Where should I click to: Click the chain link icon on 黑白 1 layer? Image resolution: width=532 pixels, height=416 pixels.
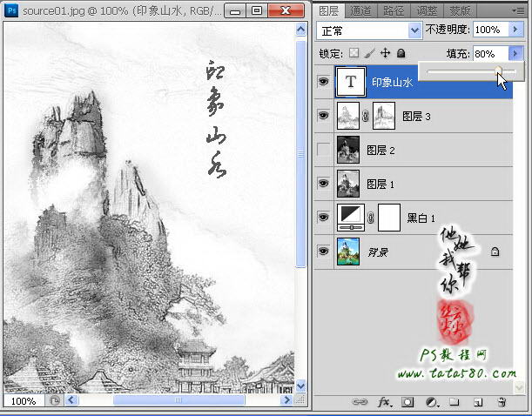(x=371, y=218)
